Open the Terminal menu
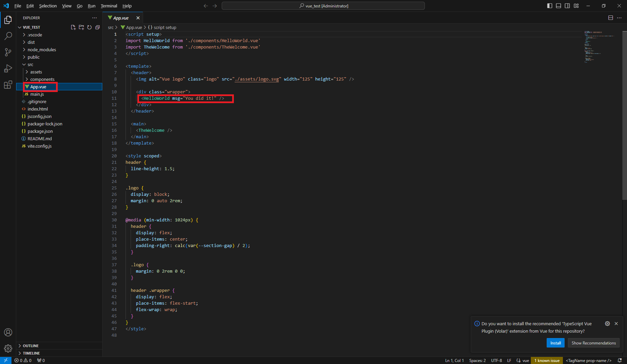The image size is (627, 364). [109, 6]
